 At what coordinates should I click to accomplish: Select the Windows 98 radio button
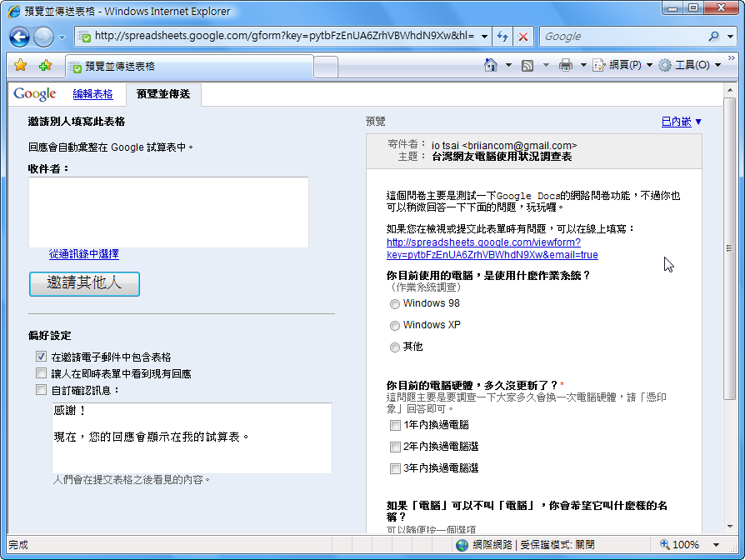pos(395,304)
